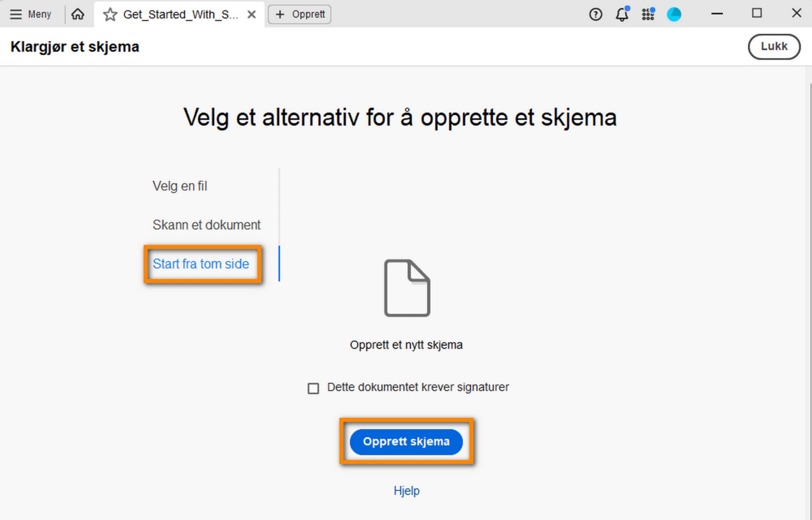Open the notifications bell
Viewport: 812px width, 520px height.
622,14
